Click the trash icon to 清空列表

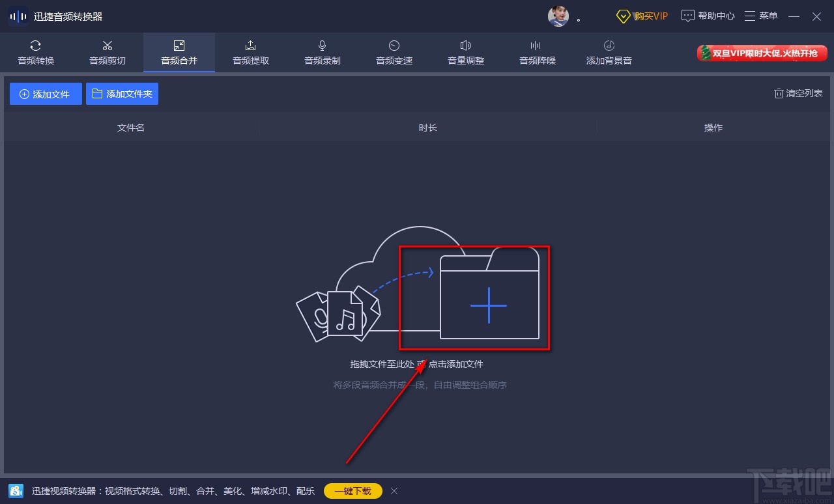pyautogui.click(x=779, y=93)
